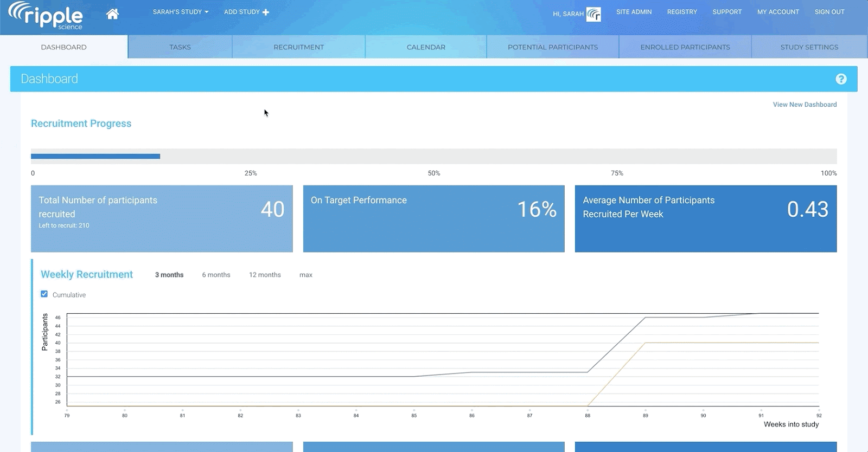Uncheck the Cumulative checkbox

click(44, 294)
